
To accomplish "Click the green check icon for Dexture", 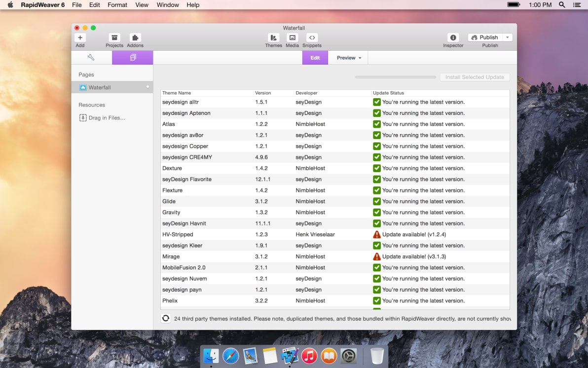I will click(x=377, y=168).
